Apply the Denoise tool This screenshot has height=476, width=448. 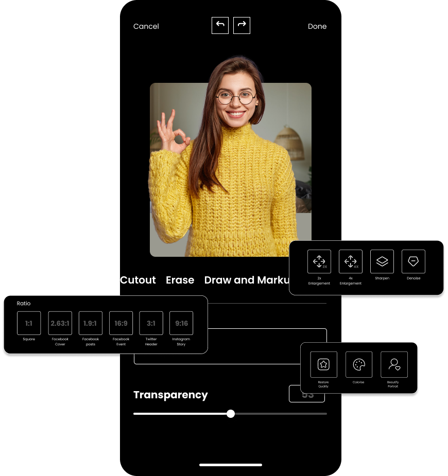coord(413,261)
